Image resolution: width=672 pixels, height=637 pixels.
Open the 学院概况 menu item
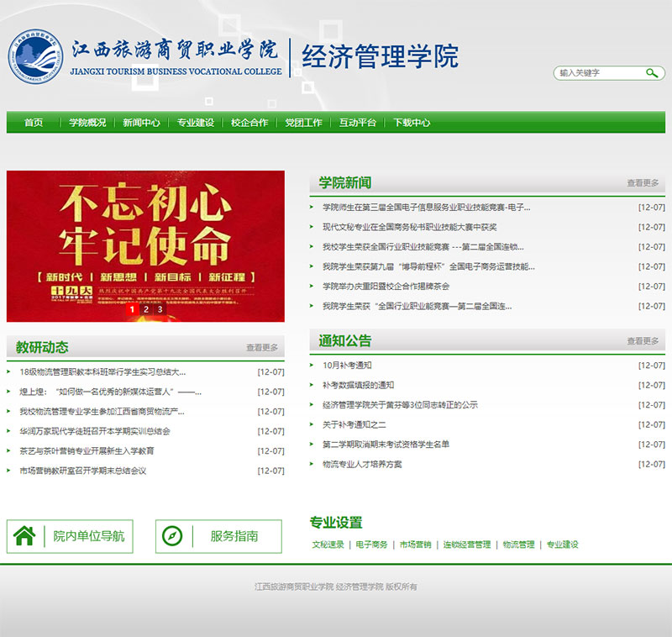pos(87,123)
